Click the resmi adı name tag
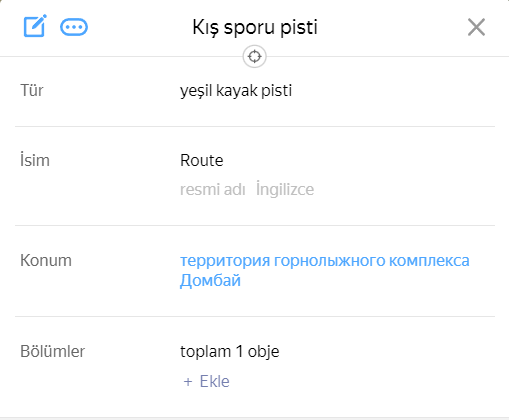The image size is (509, 420). pos(213,189)
